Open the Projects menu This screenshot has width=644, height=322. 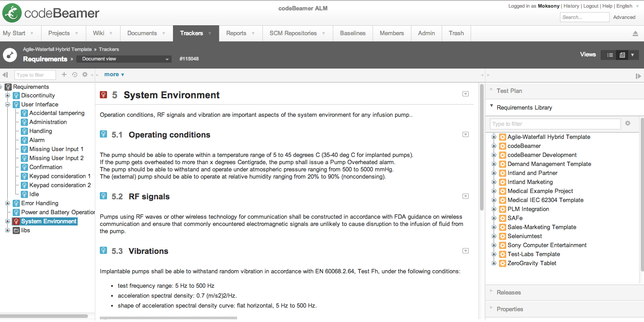(63, 33)
